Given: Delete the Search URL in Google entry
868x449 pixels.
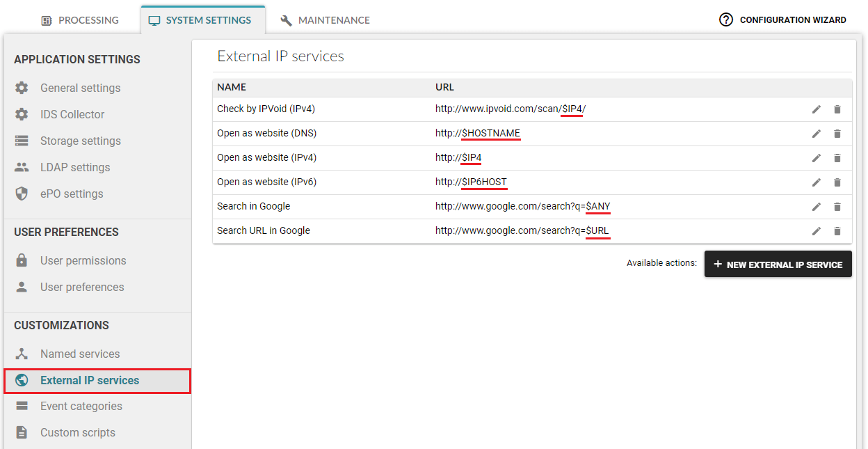Looking at the screenshot, I should 837,231.
